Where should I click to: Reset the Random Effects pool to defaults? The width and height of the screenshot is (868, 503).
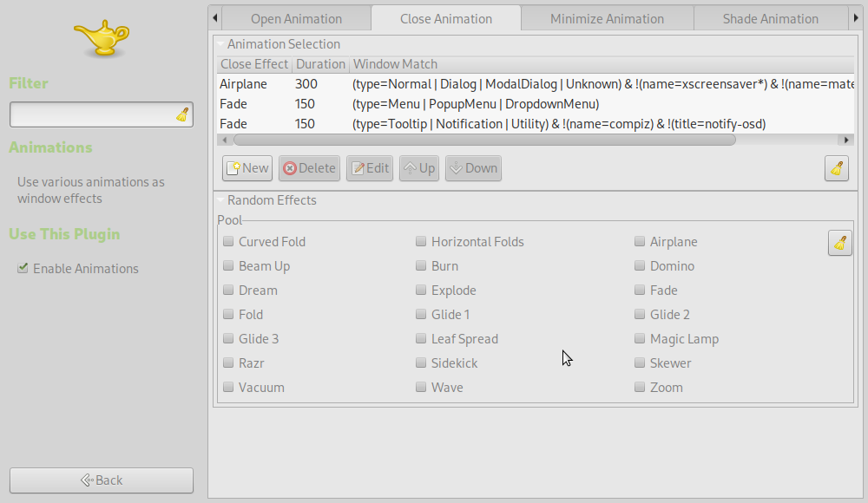839,243
